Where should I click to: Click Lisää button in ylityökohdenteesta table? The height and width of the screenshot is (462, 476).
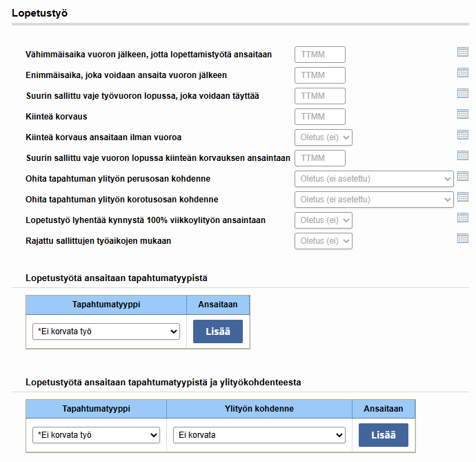(x=384, y=435)
